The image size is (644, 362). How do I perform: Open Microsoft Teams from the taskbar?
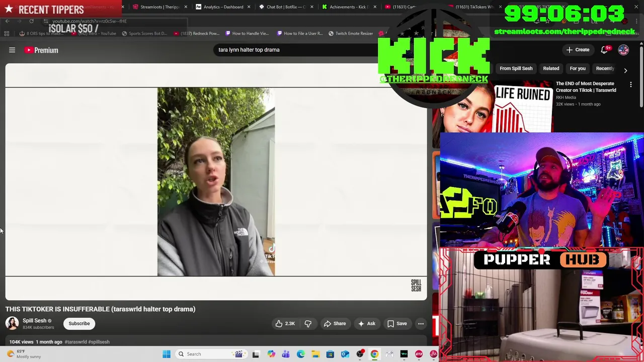pyautogui.click(x=286, y=354)
